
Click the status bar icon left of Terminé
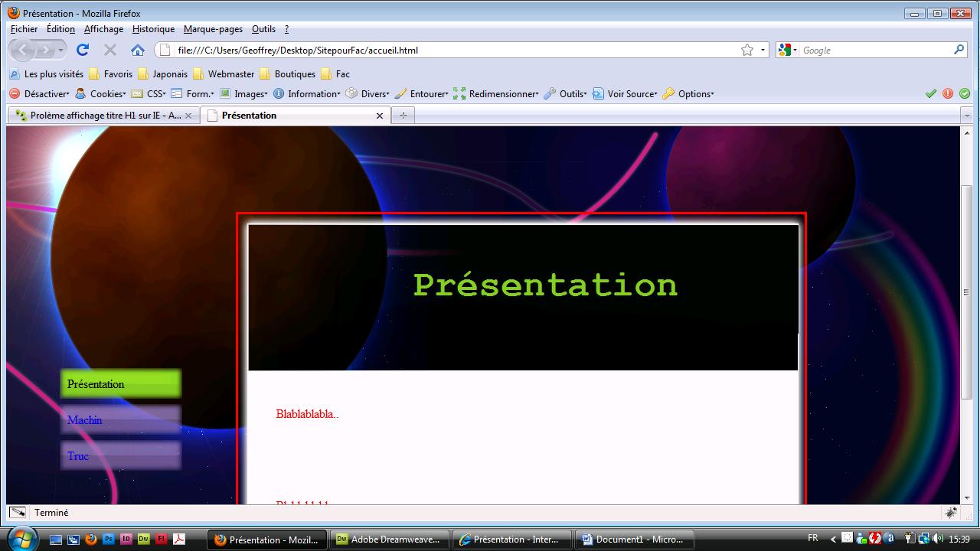[x=17, y=513]
